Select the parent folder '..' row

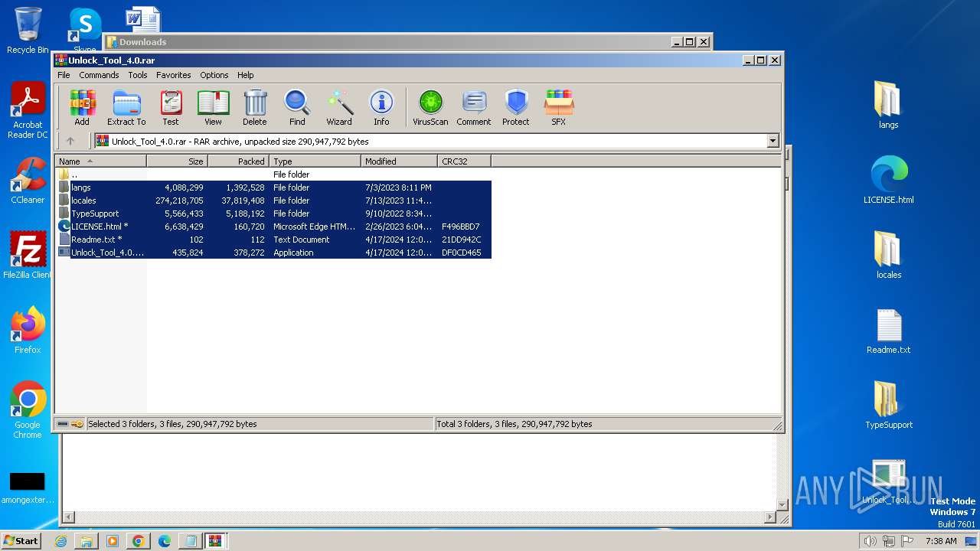click(274, 174)
